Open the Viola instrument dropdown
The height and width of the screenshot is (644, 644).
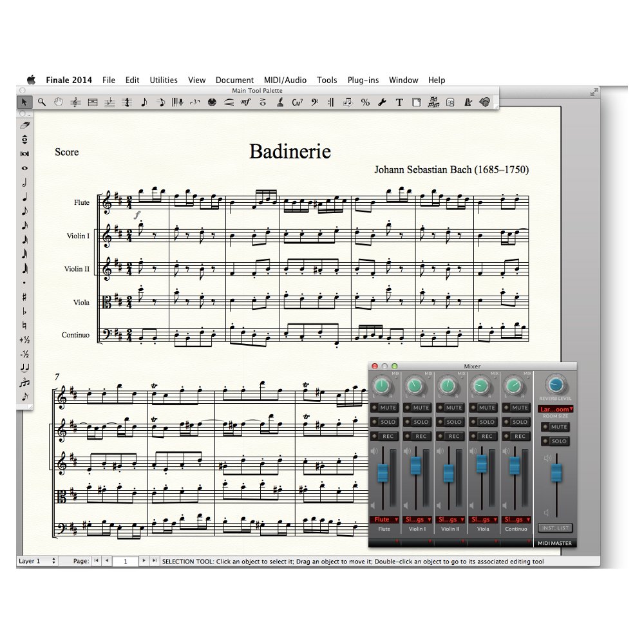click(x=483, y=520)
